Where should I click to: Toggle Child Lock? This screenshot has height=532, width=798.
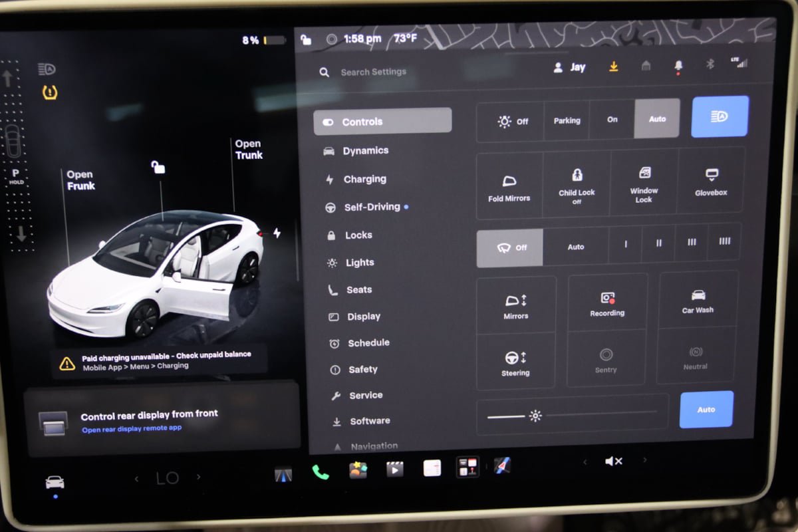577,185
